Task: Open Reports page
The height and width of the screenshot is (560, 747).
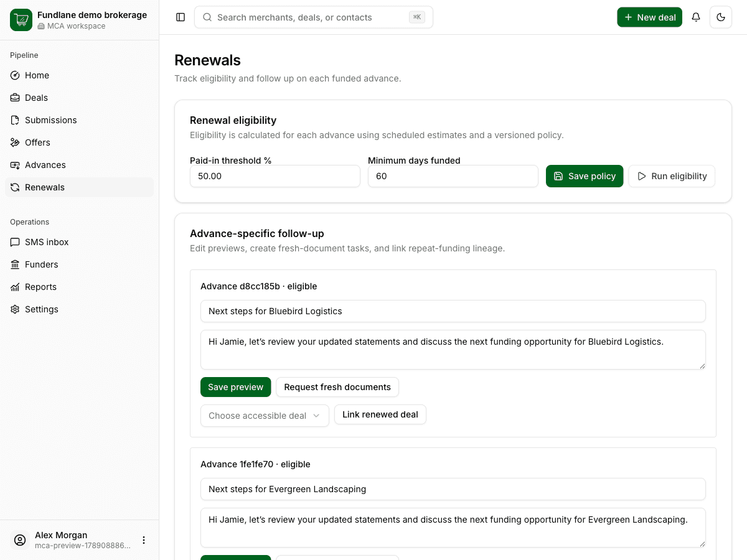Action: point(79,287)
